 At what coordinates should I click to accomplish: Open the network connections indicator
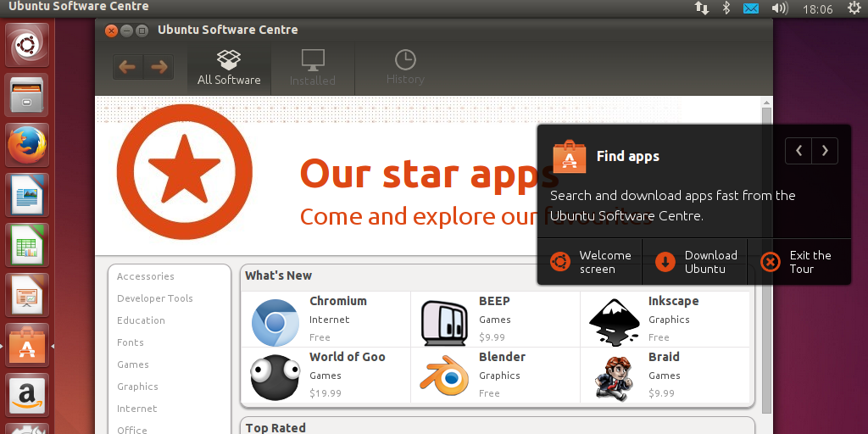[702, 8]
